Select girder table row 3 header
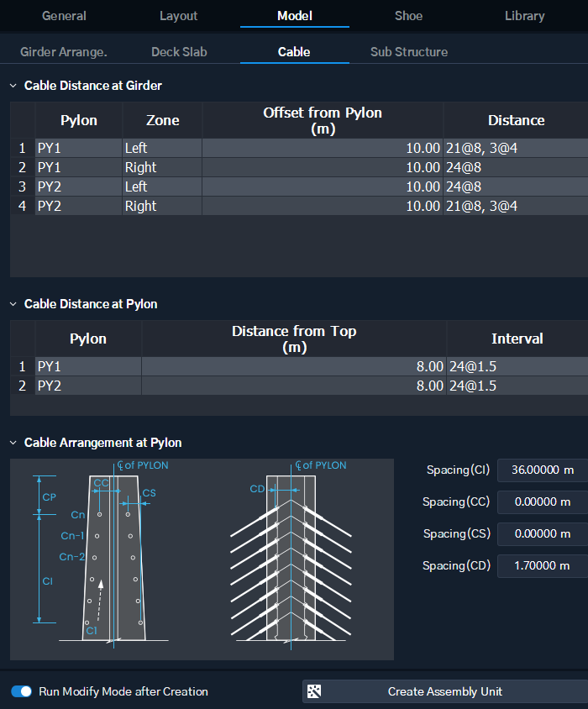The height and width of the screenshot is (709, 588). tap(22, 186)
